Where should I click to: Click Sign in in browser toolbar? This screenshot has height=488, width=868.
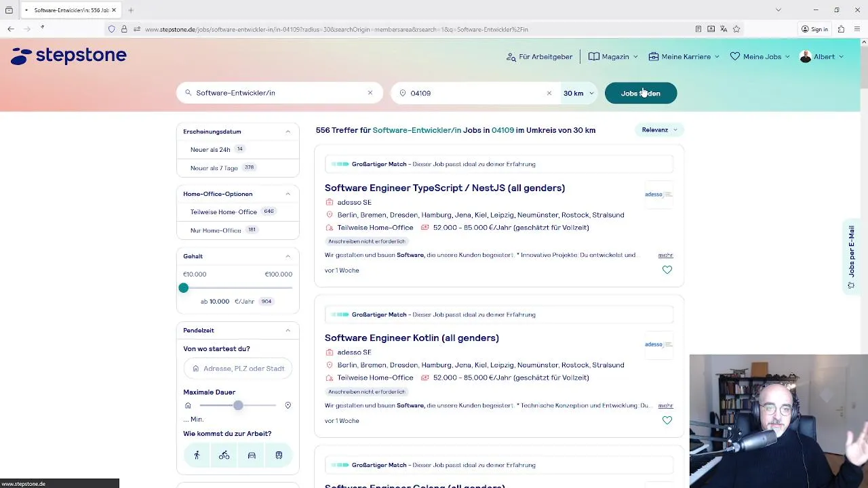814,29
